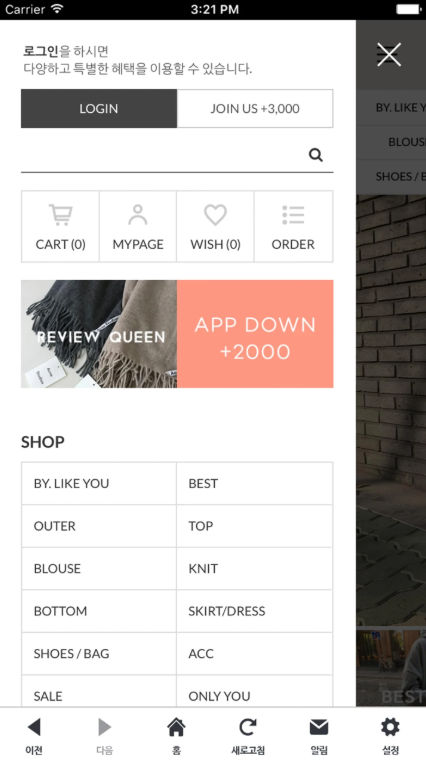Open MYPAGE profile shortcut
The image size is (426, 760).
(138, 226)
